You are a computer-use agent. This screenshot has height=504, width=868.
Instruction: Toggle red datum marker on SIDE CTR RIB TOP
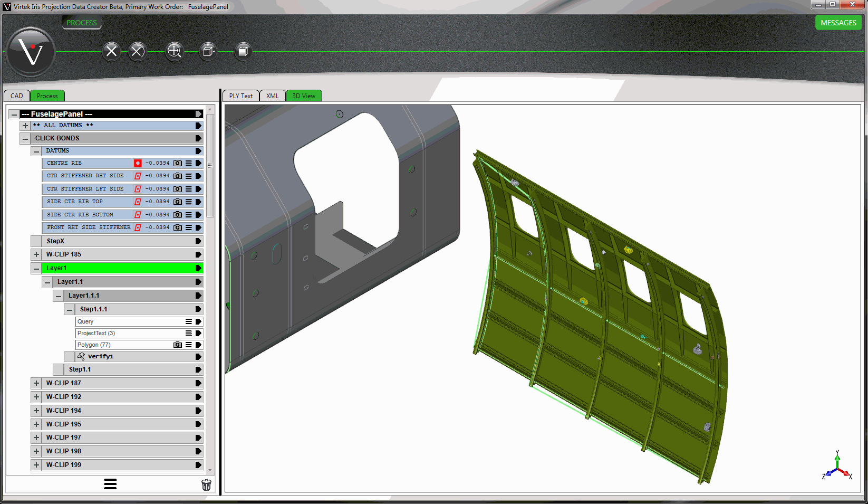[x=138, y=202]
